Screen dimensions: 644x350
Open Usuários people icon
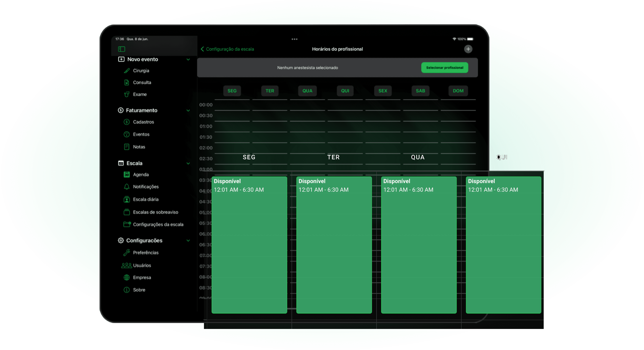coord(127,266)
